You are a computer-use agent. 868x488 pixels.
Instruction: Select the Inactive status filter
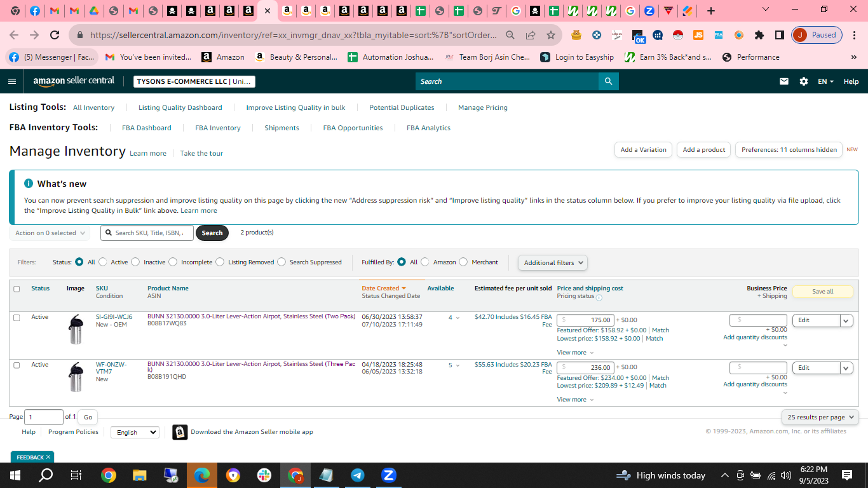135,262
